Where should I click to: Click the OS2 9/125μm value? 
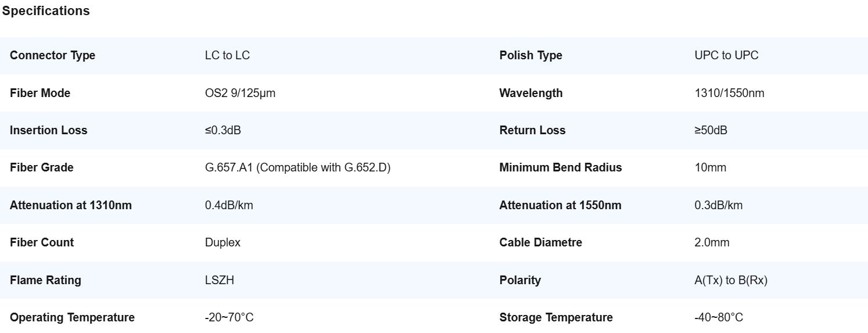point(240,93)
